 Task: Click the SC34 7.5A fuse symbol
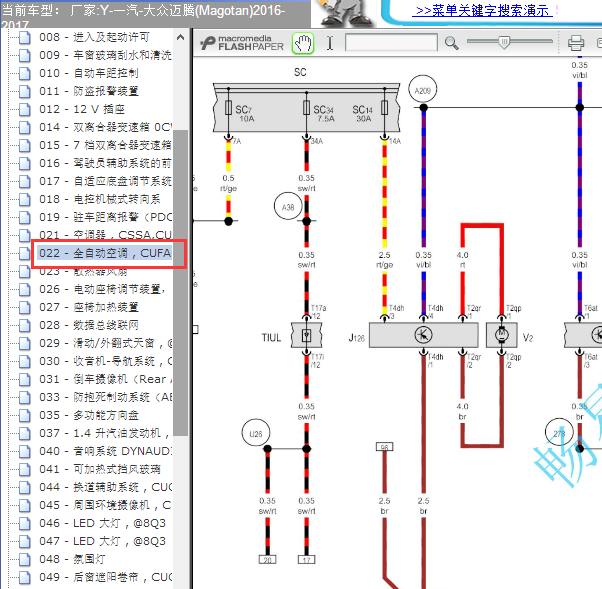click(306, 108)
